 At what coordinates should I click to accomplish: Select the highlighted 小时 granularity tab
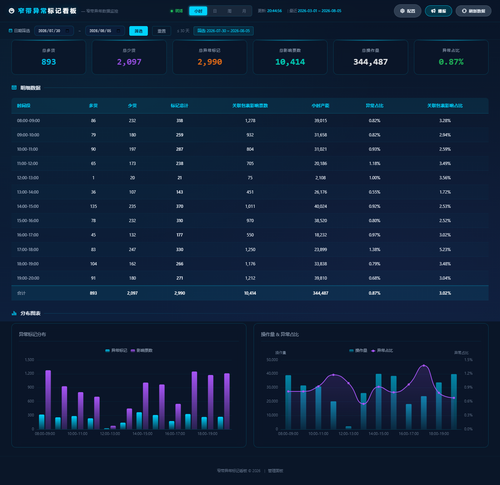[198, 11]
